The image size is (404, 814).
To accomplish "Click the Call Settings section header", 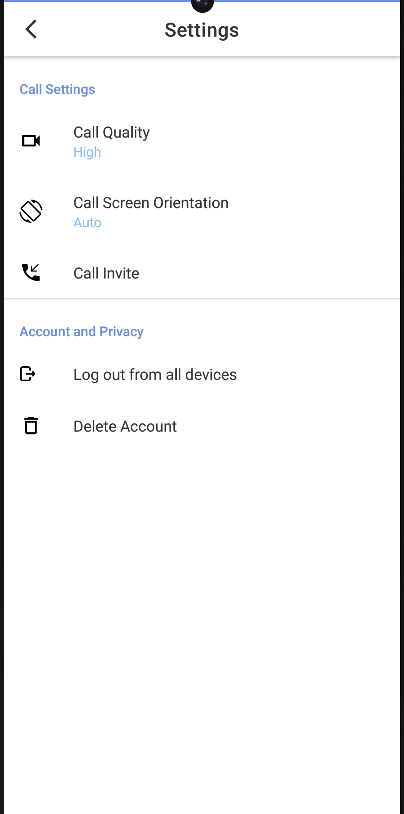I will click(57, 89).
